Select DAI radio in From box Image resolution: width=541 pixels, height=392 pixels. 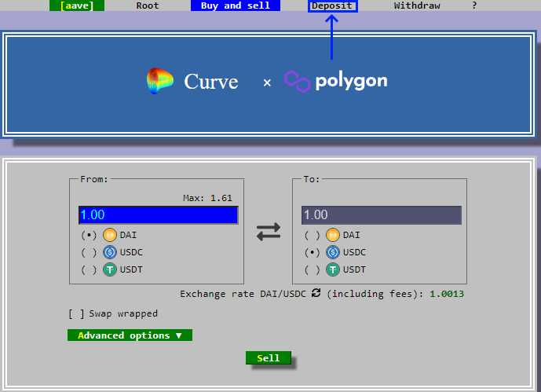89,236
